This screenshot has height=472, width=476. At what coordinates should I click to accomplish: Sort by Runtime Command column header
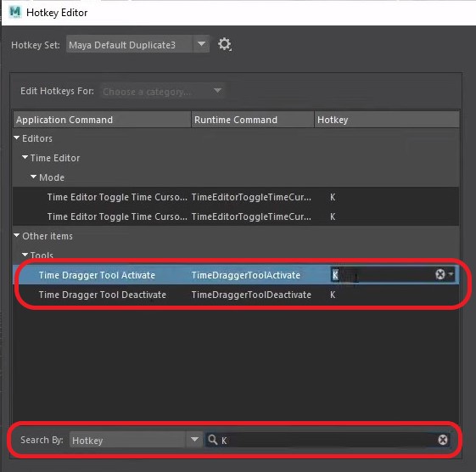coord(253,120)
